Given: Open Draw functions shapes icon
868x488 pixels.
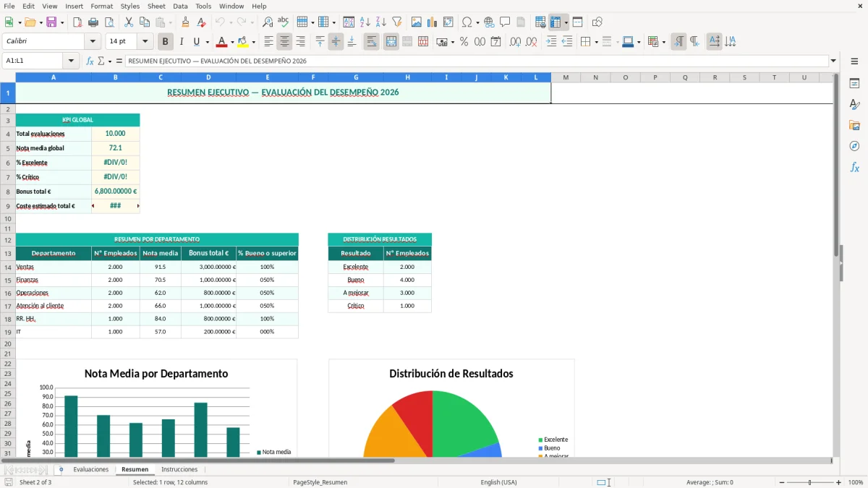Looking at the screenshot, I should coord(597,22).
